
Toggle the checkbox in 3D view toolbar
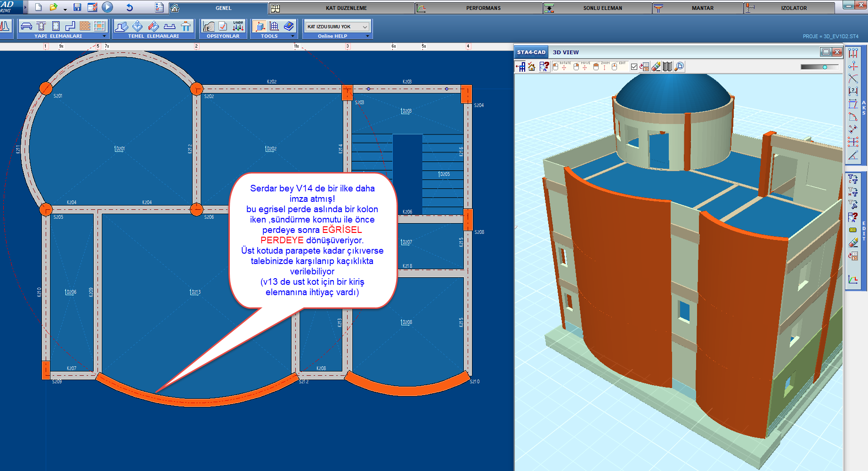(x=634, y=67)
